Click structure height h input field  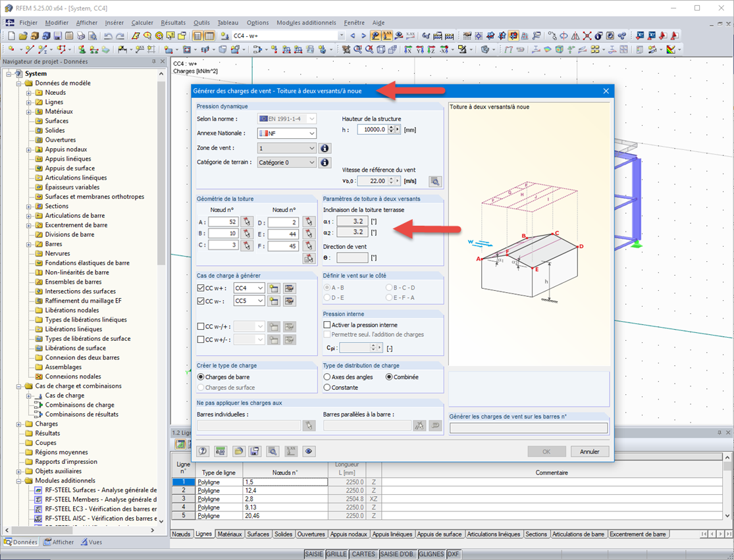(x=372, y=130)
